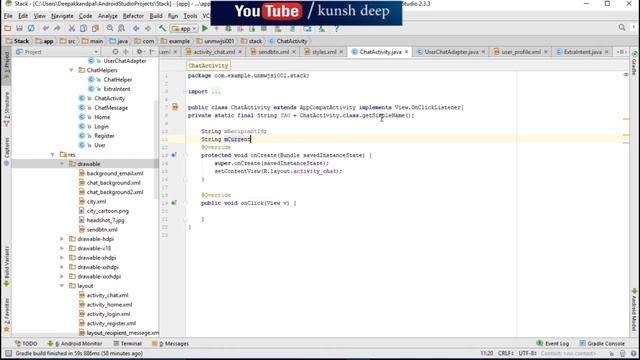Open the Android Monitor tool window
Image resolution: width=640 pixels, height=360 pixels.
(x=75, y=344)
